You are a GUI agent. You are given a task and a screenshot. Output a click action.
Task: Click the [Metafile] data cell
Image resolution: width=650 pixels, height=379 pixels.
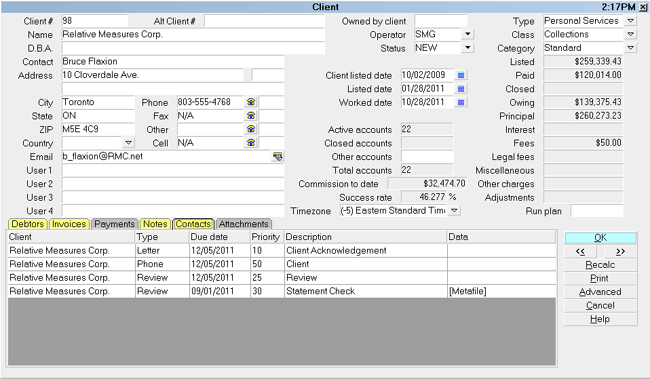(x=502, y=291)
